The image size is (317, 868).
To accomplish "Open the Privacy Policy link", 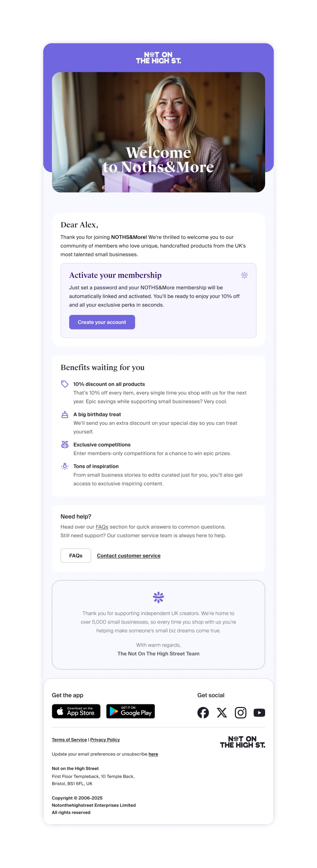I will [105, 739].
